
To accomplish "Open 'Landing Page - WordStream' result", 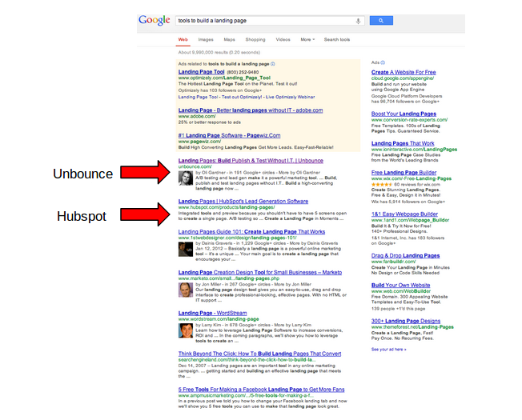I will coord(212,314).
